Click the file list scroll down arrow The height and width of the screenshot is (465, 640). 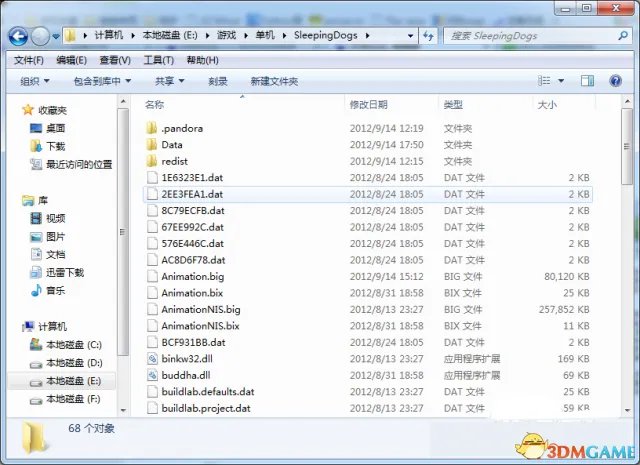pos(627,410)
